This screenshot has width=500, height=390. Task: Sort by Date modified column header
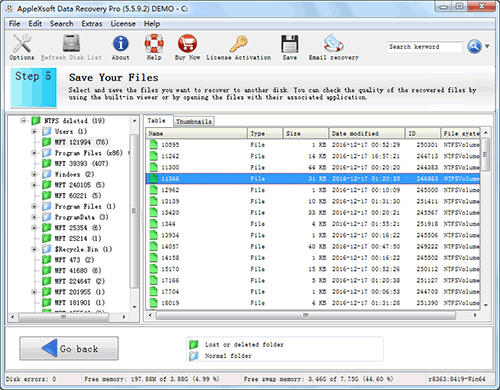pyautogui.click(x=367, y=133)
